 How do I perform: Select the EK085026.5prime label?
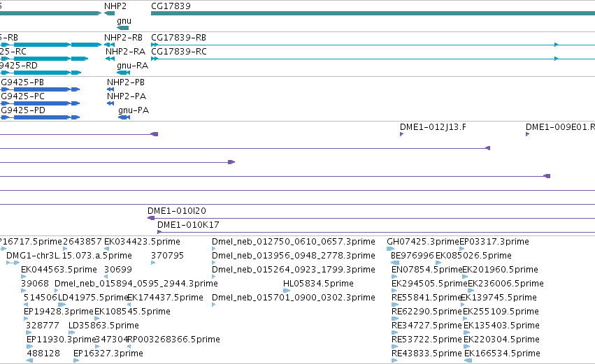tap(473, 256)
